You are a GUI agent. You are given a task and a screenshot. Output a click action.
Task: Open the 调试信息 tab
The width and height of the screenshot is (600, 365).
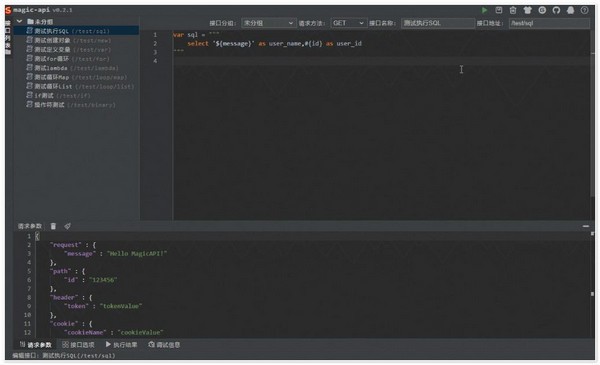(164, 345)
